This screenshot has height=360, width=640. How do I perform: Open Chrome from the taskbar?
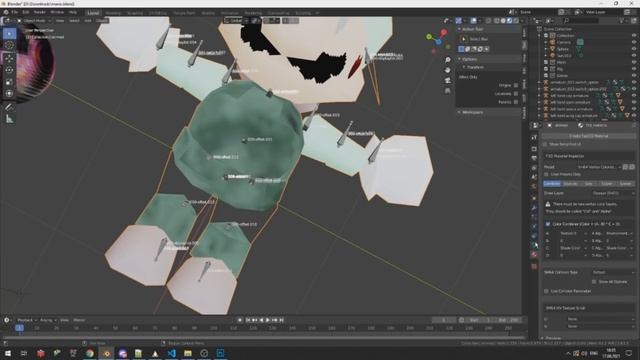click(x=90, y=353)
